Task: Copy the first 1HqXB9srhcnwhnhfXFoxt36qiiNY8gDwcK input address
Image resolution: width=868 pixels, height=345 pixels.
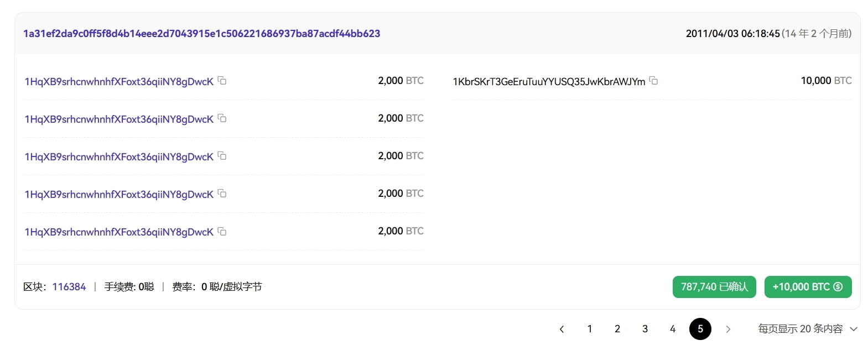Action: click(222, 81)
